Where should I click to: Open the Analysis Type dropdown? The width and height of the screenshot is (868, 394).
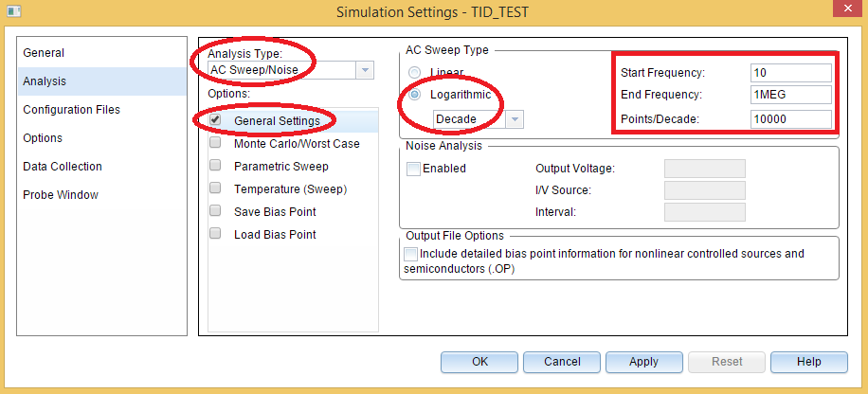[365, 70]
